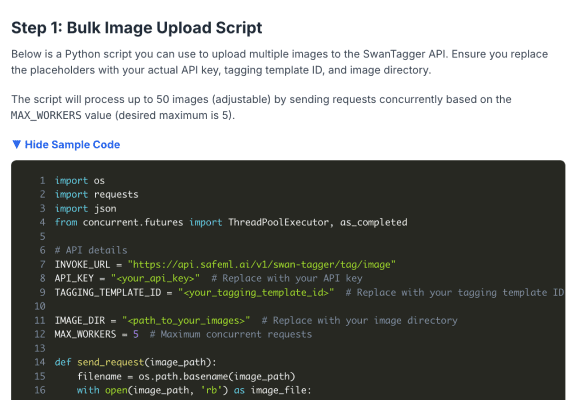576x400 pixels.
Task: Click the '<your_api_key>' placeholder string
Action: [x=155, y=278]
